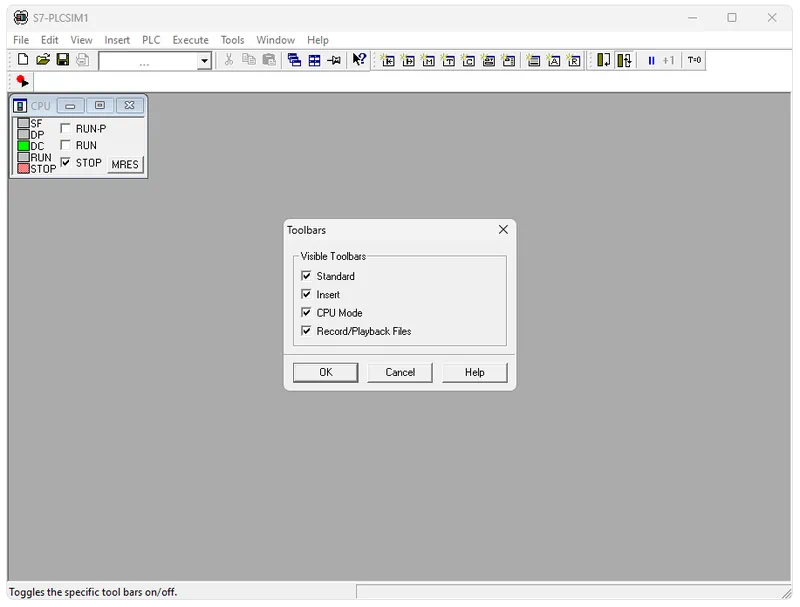Open the Edit menu
The image size is (800, 607).
[49, 40]
